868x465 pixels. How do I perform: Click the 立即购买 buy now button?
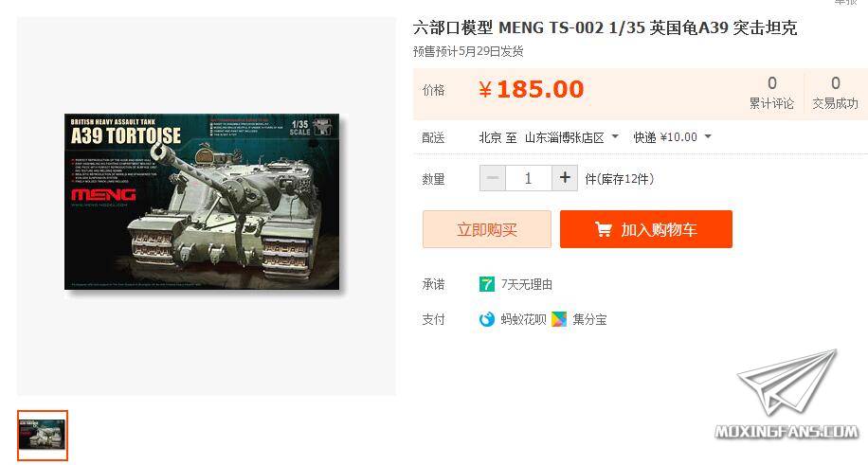tap(486, 229)
